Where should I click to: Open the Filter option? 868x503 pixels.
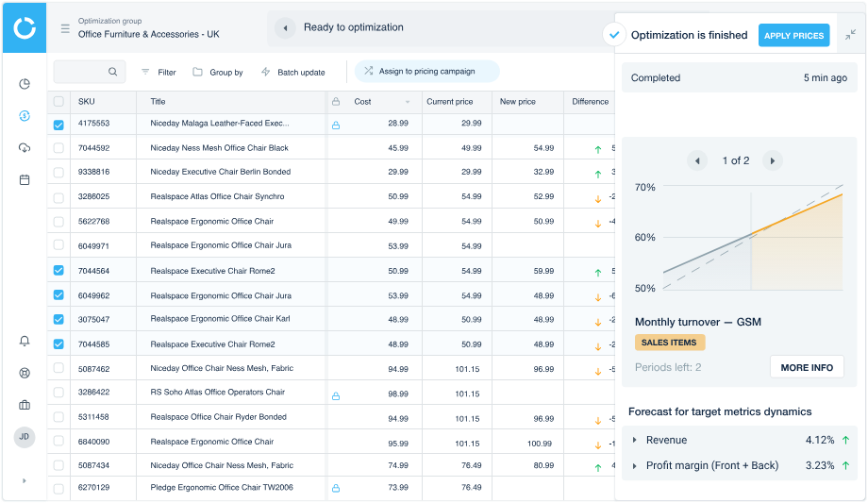(x=159, y=72)
